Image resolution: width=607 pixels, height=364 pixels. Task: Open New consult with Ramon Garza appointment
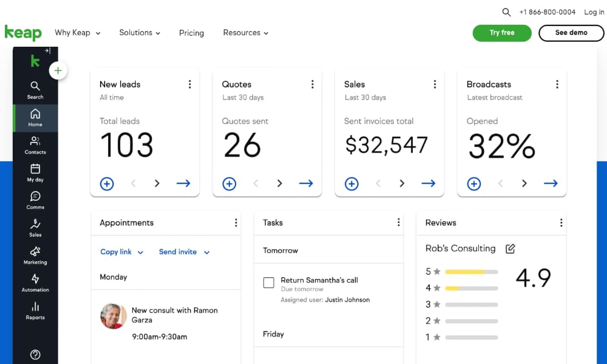175,315
